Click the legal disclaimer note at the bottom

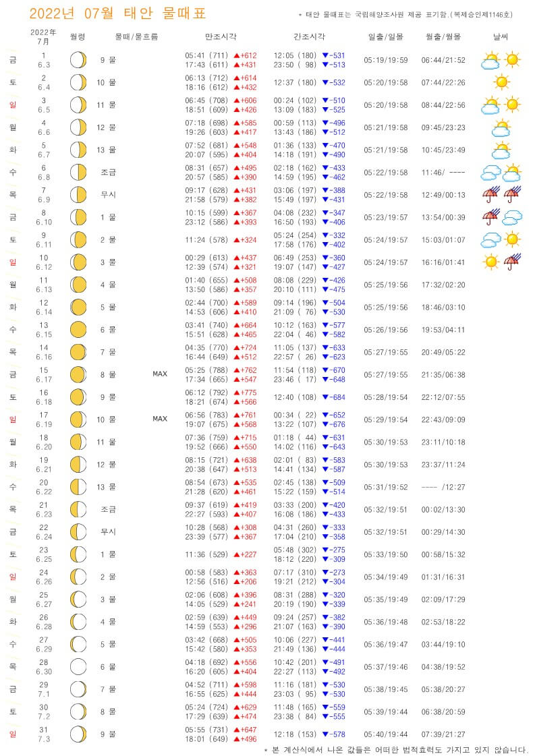(x=396, y=750)
